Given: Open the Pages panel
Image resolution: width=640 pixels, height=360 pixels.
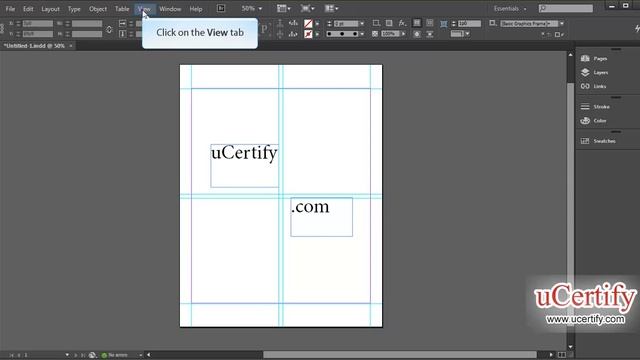Looking at the screenshot, I should coord(594,58).
